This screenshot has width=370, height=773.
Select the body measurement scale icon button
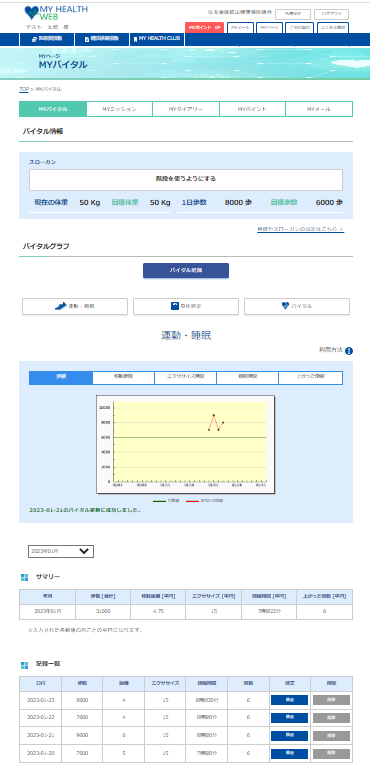pos(186,306)
